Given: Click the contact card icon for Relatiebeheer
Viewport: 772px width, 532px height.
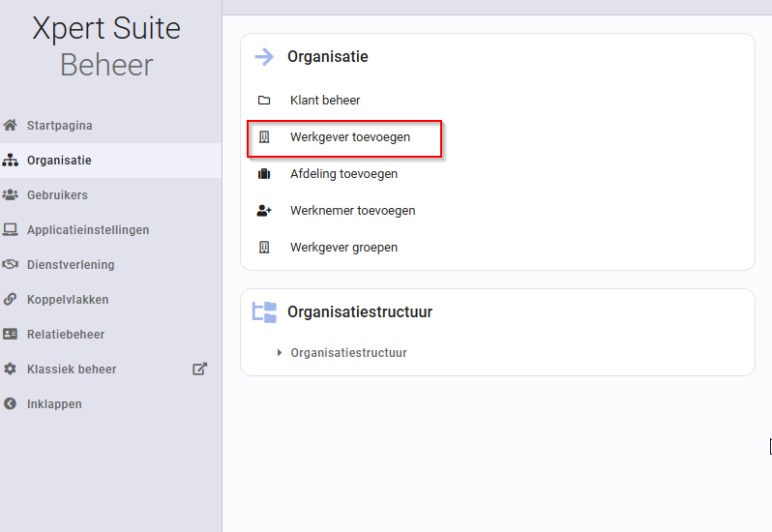Looking at the screenshot, I should (10, 334).
